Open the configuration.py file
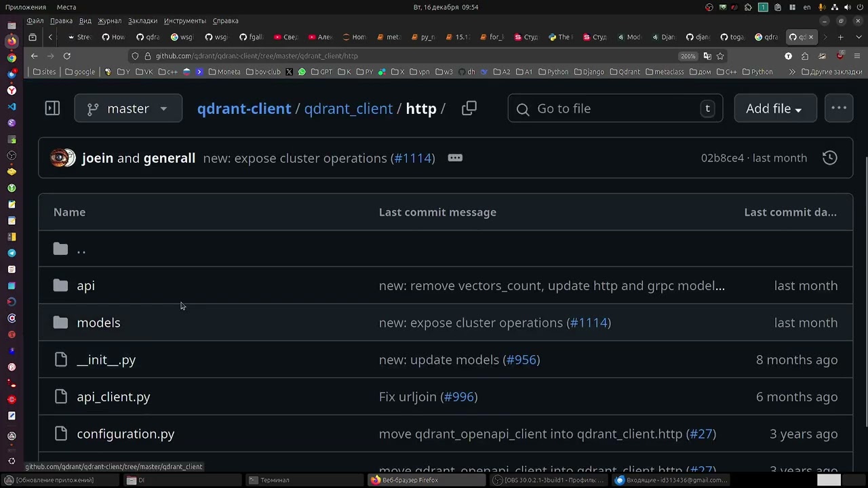The height and width of the screenshot is (488, 868). (125, 434)
